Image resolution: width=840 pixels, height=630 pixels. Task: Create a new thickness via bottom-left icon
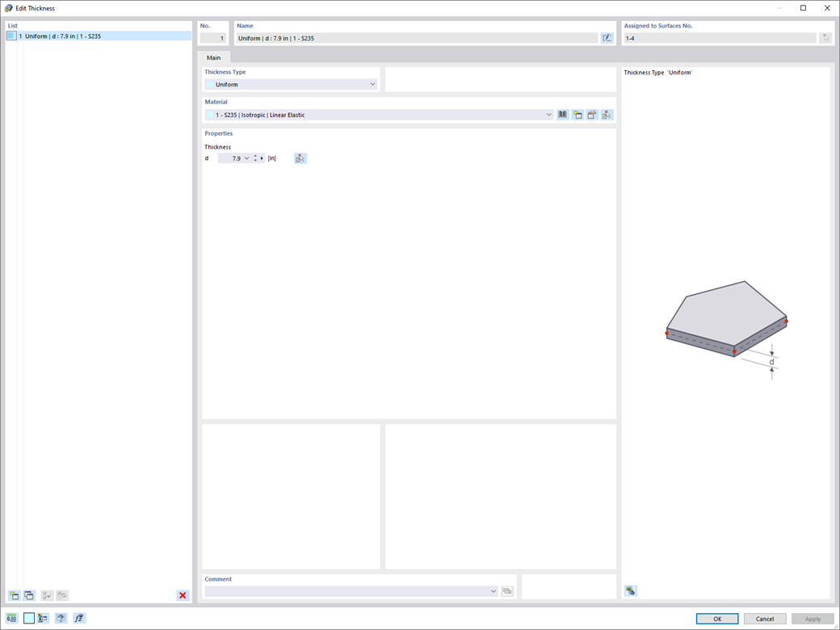click(13, 595)
